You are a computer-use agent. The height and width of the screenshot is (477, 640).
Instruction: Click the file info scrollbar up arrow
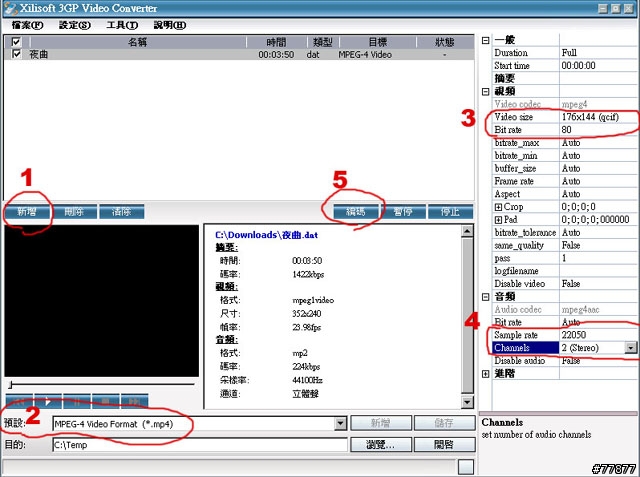(467, 231)
